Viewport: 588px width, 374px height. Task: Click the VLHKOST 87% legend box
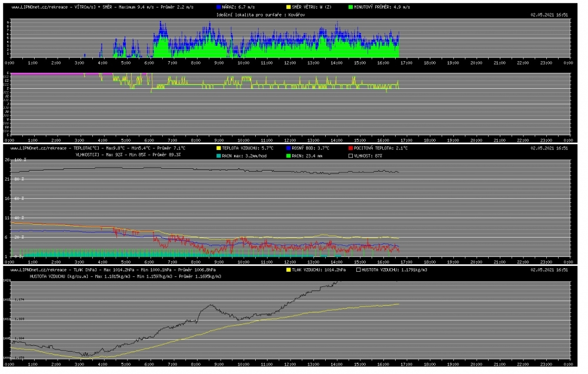pyautogui.click(x=350, y=156)
